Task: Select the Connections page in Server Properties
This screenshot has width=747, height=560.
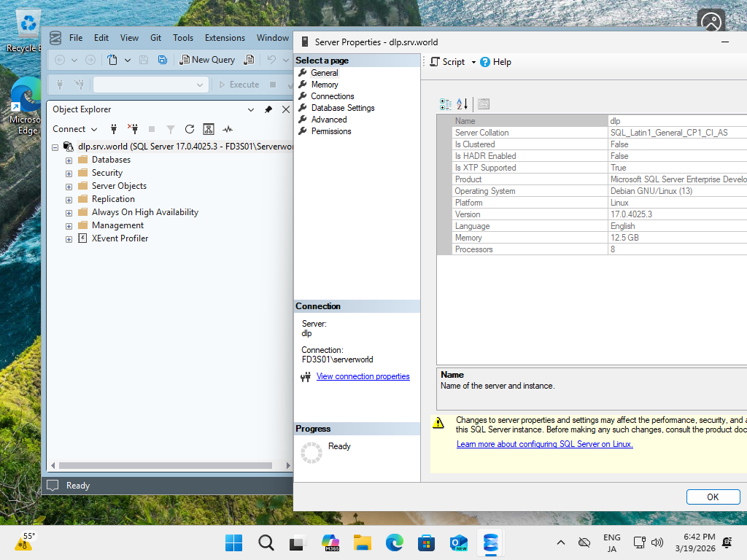Action: coord(333,96)
